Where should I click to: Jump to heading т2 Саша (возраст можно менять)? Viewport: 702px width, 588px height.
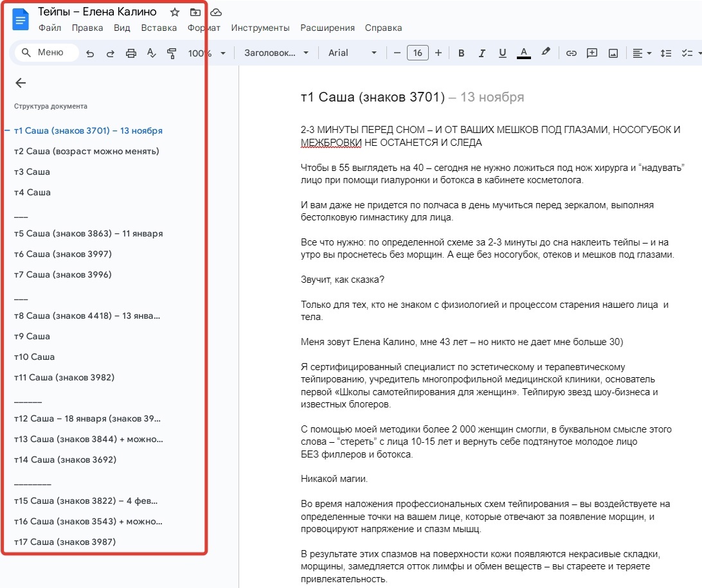click(x=86, y=151)
